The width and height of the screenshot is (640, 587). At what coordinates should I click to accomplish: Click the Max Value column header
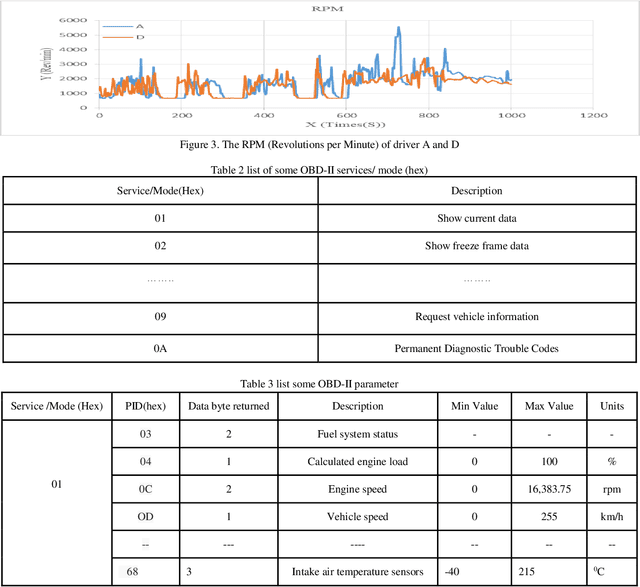(x=549, y=406)
